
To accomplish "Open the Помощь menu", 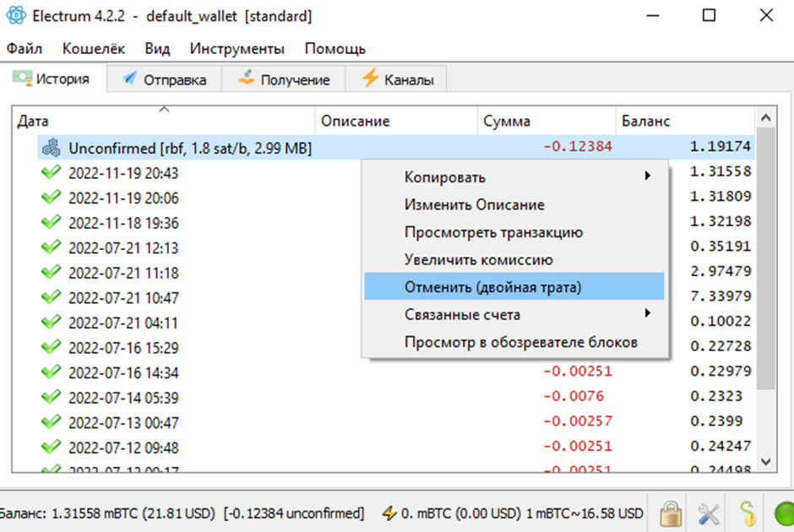I will pos(335,49).
